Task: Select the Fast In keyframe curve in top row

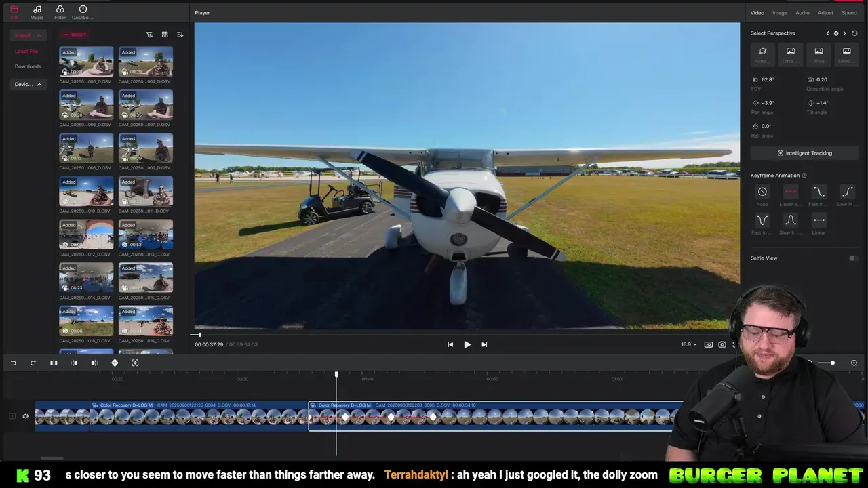Action: tap(818, 192)
